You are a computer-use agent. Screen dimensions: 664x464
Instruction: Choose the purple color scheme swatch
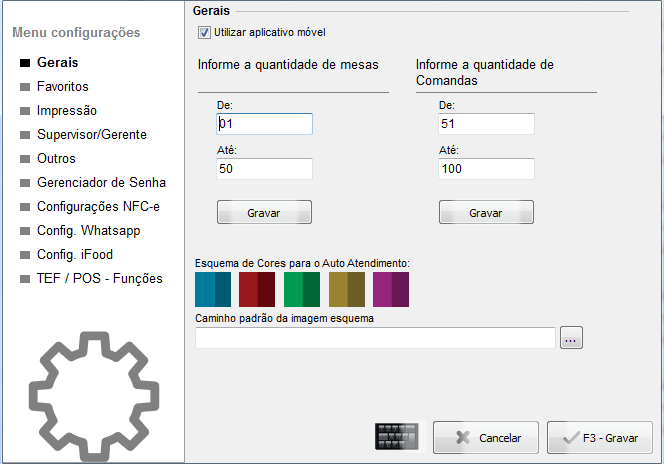391,288
